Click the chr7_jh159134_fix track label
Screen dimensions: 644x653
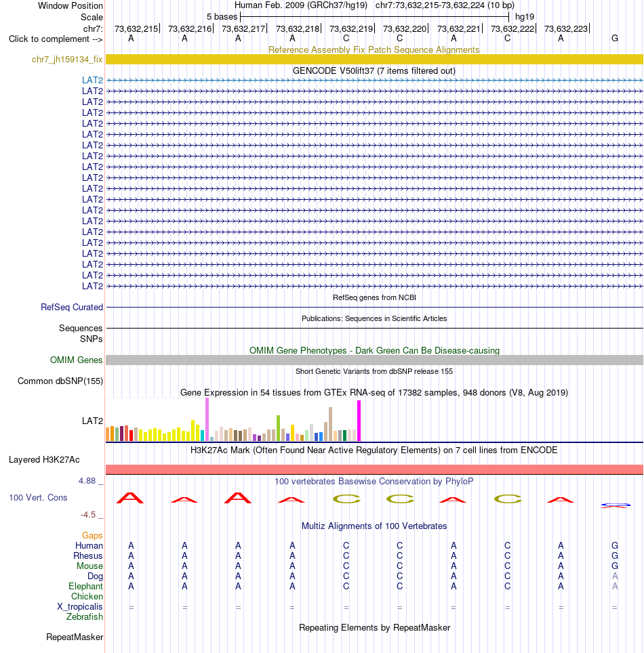point(67,59)
